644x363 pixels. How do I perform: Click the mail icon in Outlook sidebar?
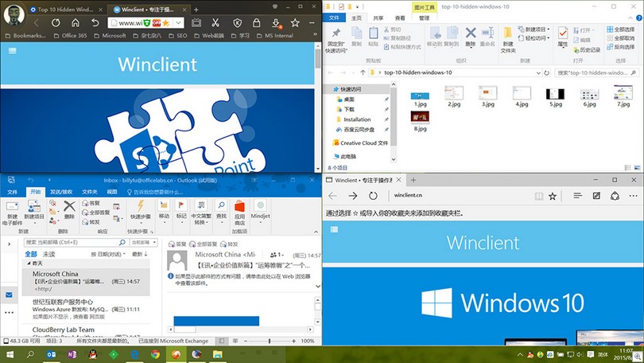coord(9,295)
